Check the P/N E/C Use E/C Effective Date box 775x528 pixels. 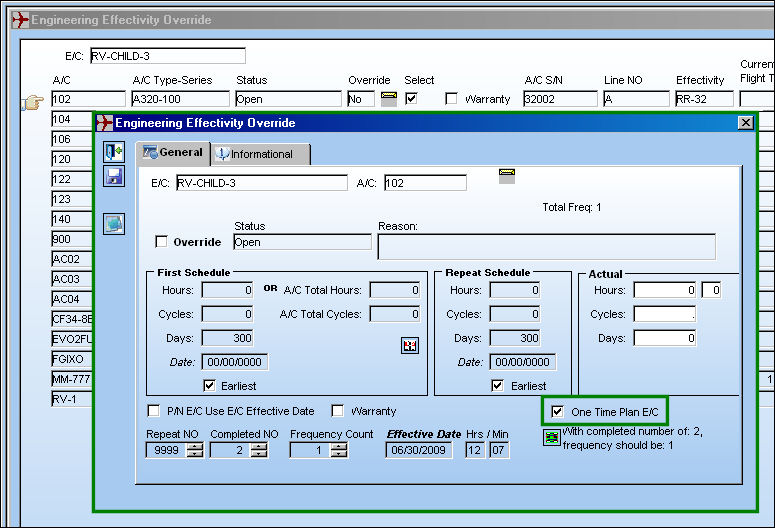click(154, 410)
